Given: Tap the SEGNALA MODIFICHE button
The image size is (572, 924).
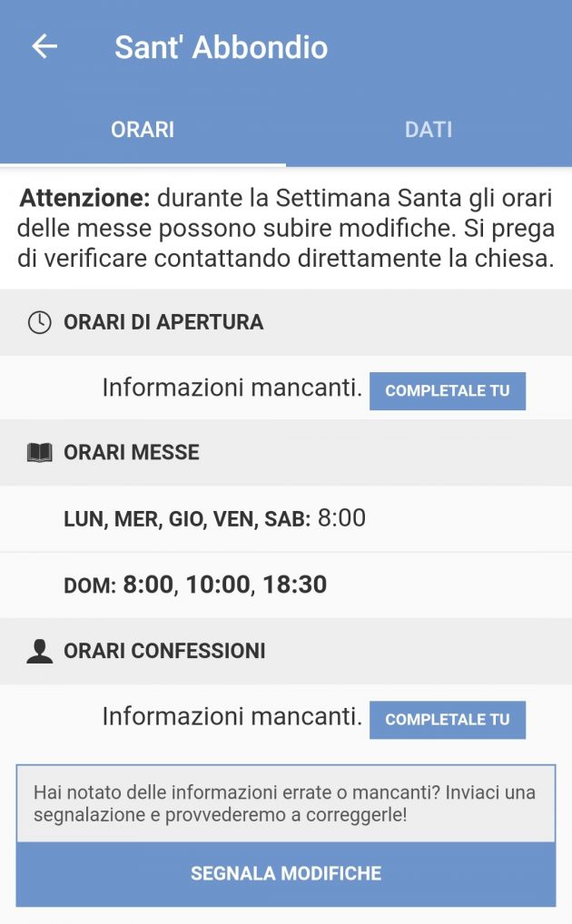Looking at the screenshot, I should point(286,874).
